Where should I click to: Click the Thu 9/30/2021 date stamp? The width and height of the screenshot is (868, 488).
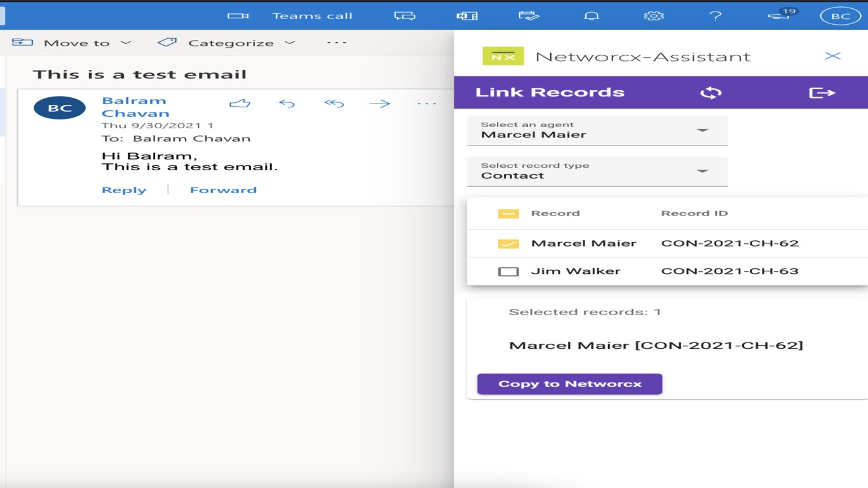tap(158, 126)
